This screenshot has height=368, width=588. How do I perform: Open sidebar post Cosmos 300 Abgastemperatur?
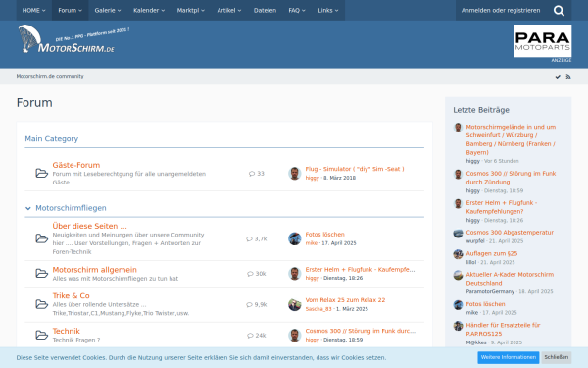click(510, 233)
